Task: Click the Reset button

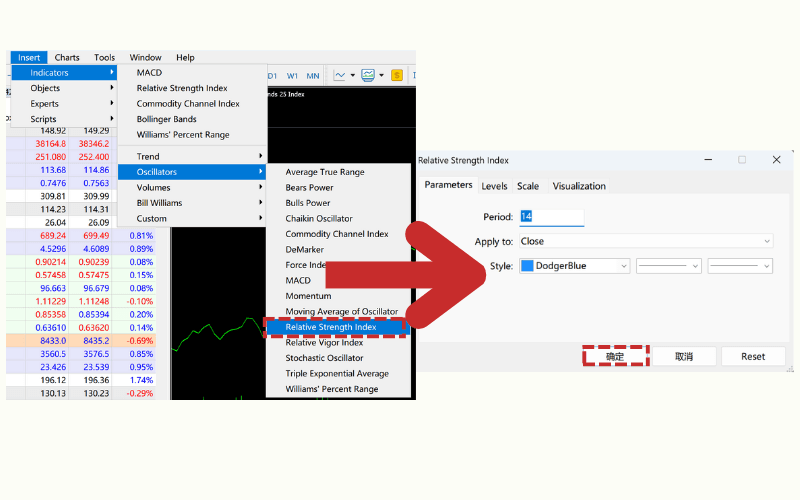Action: [x=753, y=356]
